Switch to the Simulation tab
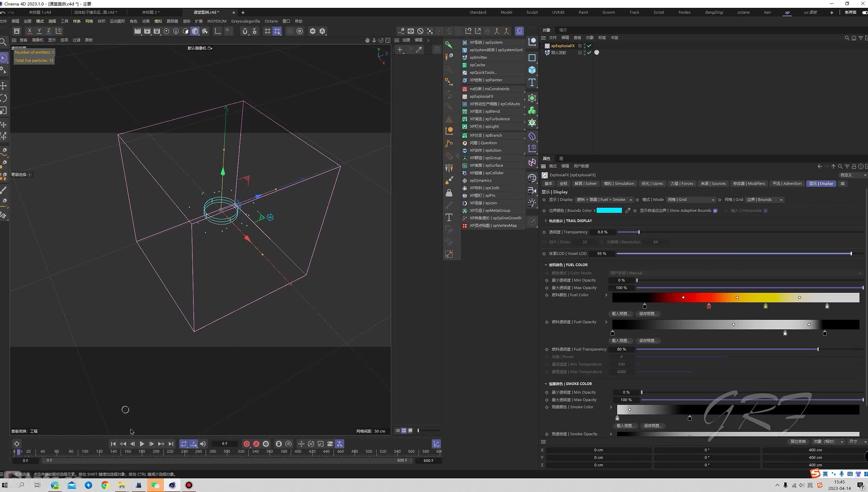 (619, 183)
